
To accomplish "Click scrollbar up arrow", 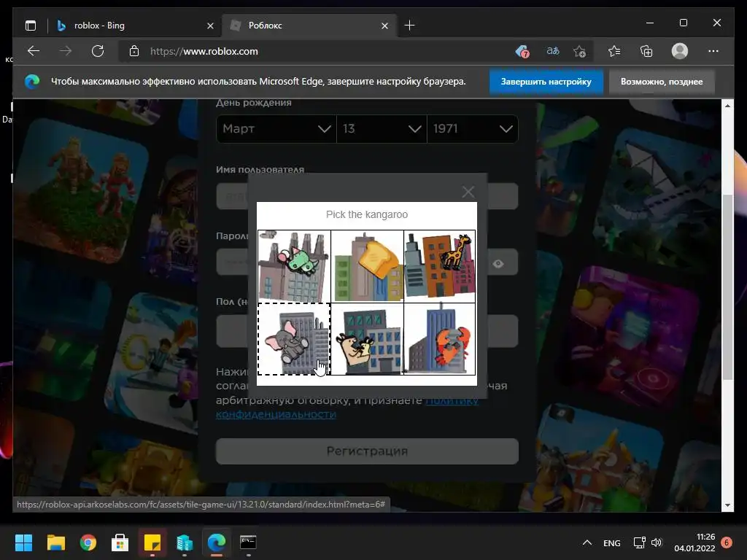I will [x=727, y=105].
